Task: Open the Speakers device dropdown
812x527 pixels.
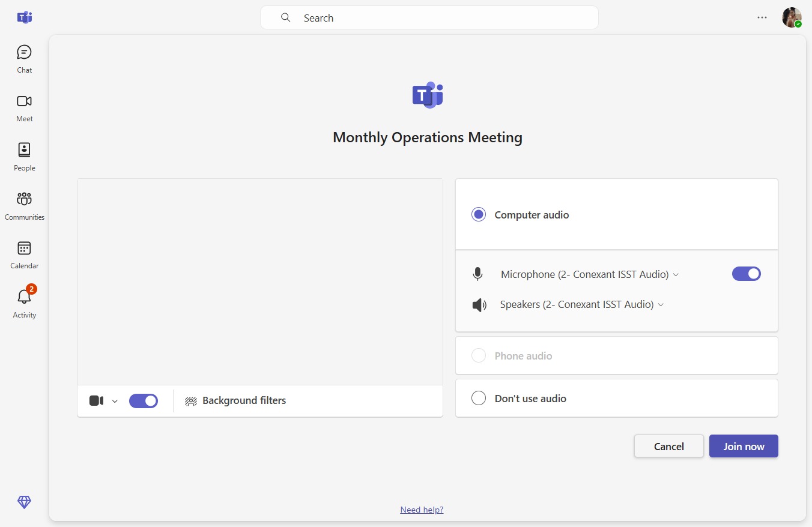Action: click(582, 305)
